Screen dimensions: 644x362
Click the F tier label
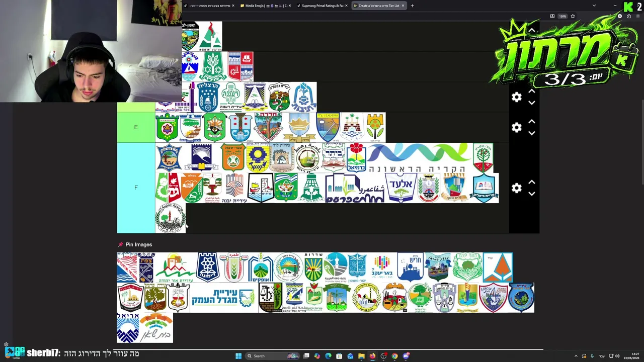click(136, 188)
